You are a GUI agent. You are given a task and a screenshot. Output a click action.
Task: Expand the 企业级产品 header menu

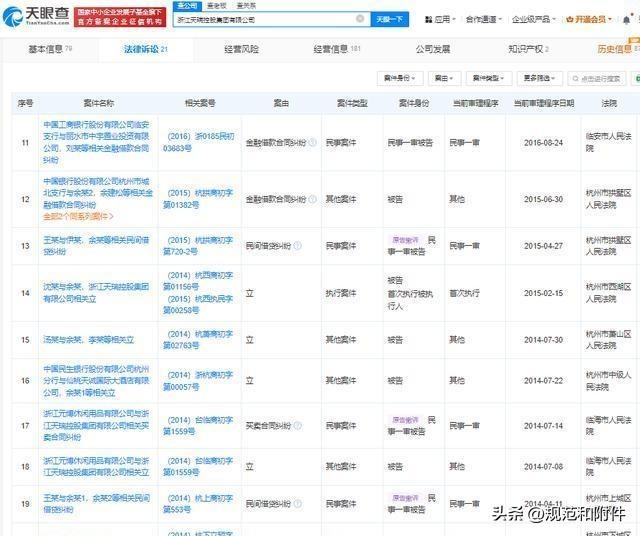pyautogui.click(x=533, y=19)
